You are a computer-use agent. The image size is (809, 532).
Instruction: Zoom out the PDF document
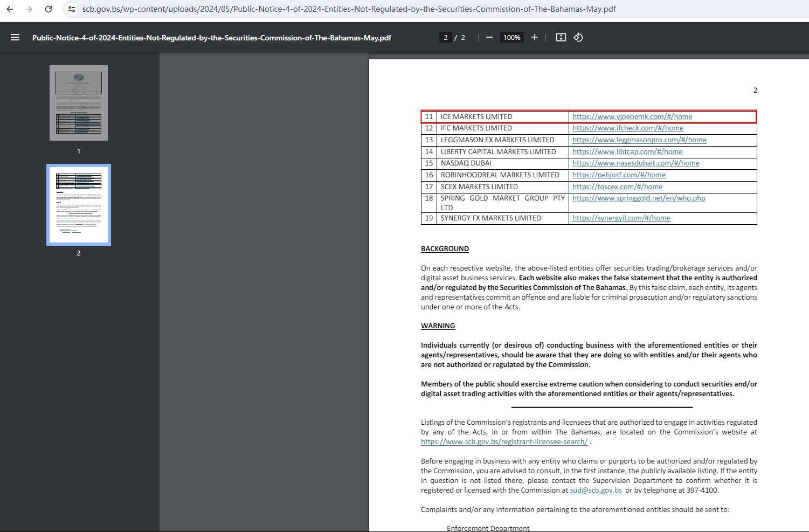click(489, 37)
